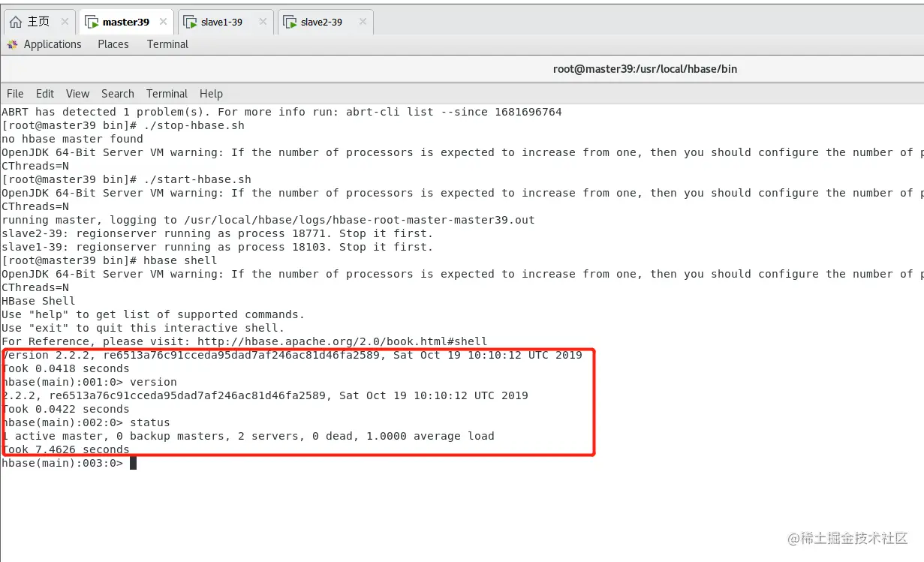924x562 pixels.
Task: Open the Places menu
Action: [113, 44]
